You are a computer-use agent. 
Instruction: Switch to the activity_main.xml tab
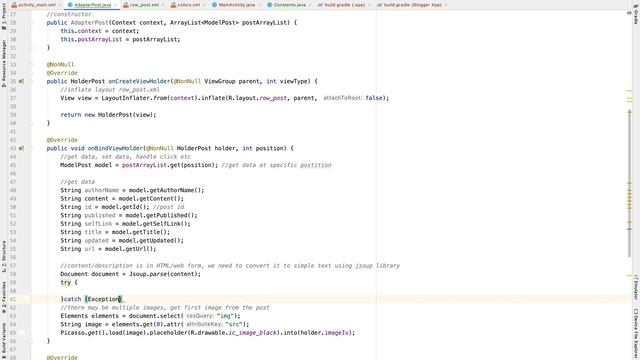[x=36, y=5]
